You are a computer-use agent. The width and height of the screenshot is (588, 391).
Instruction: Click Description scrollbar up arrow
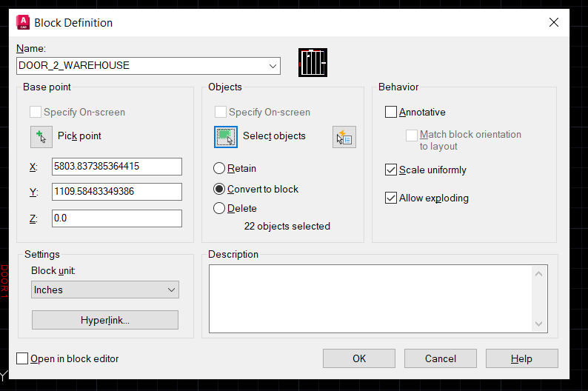[539, 274]
